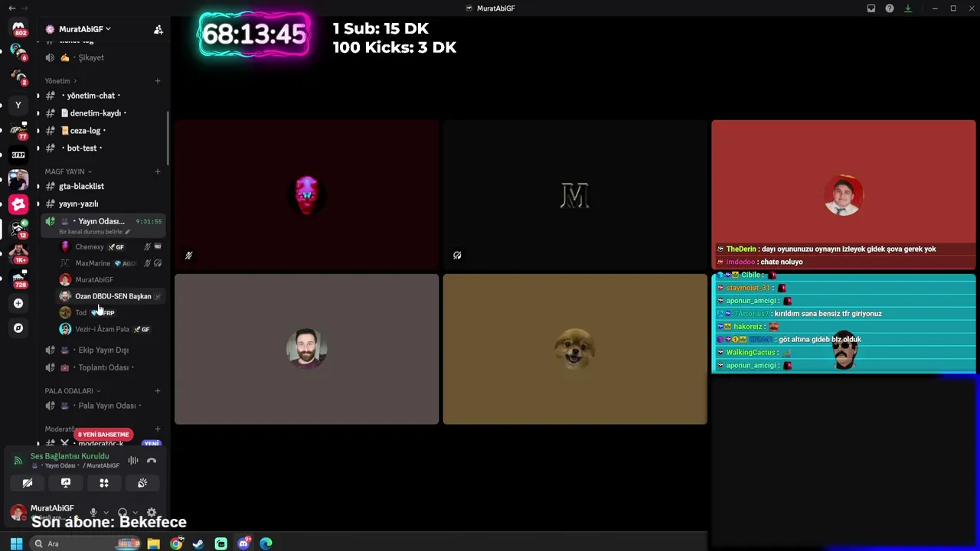Select Vezir-i Âzam Pala in voice list
Image resolution: width=980 pixels, height=551 pixels.
[x=110, y=329]
